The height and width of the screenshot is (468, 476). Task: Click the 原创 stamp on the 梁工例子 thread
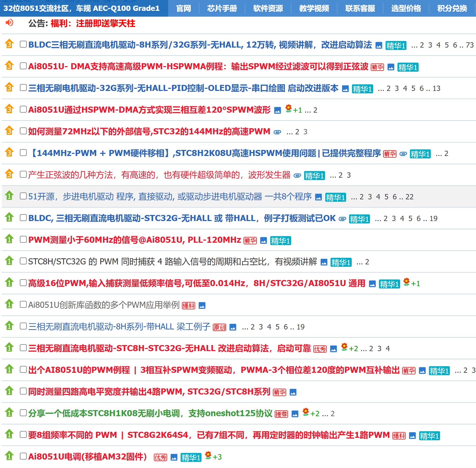coord(219,327)
